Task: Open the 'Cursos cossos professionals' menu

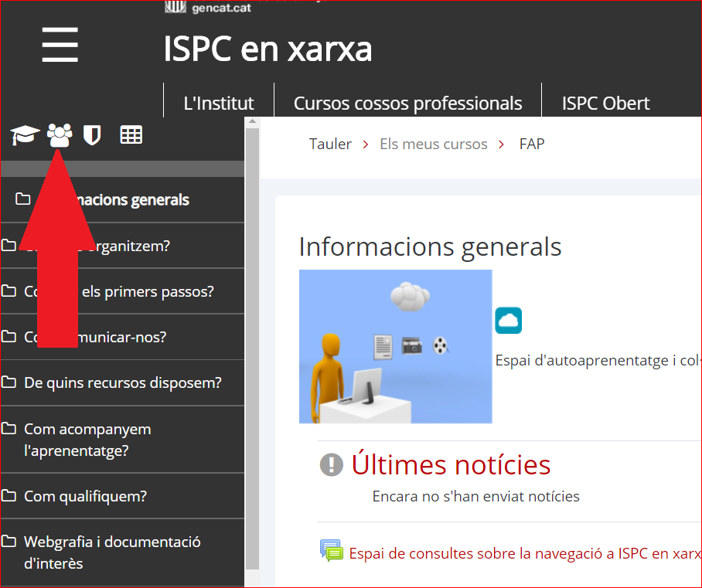Action: (407, 102)
